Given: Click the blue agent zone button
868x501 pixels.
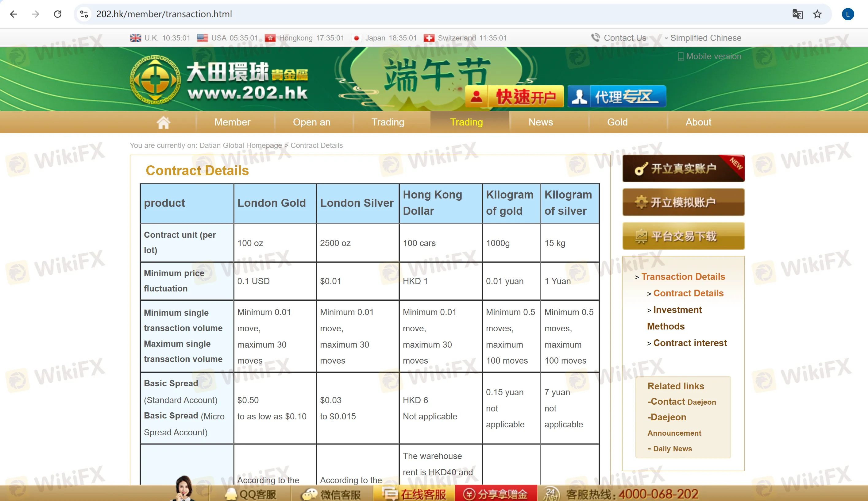Looking at the screenshot, I should tap(616, 97).
